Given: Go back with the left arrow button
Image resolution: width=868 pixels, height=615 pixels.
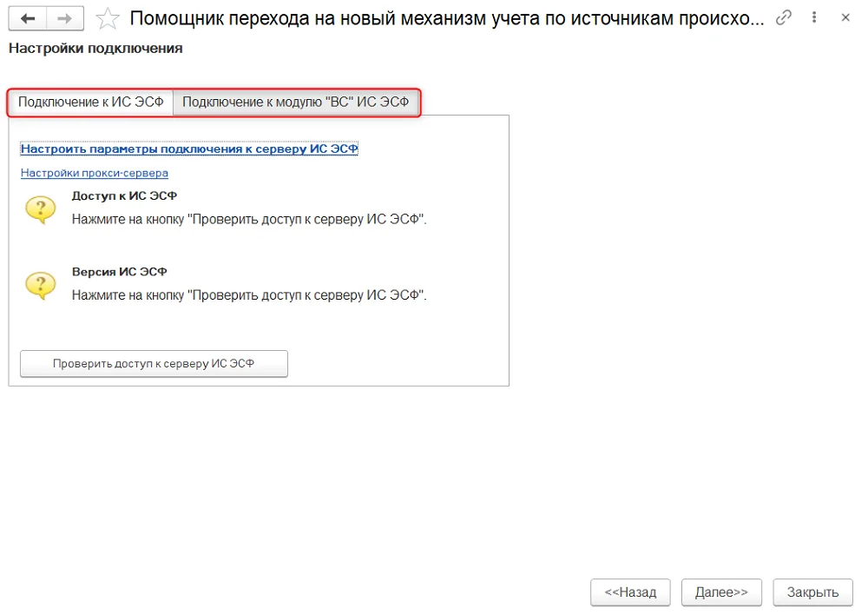Looking at the screenshot, I should click(x=28, y=18).
